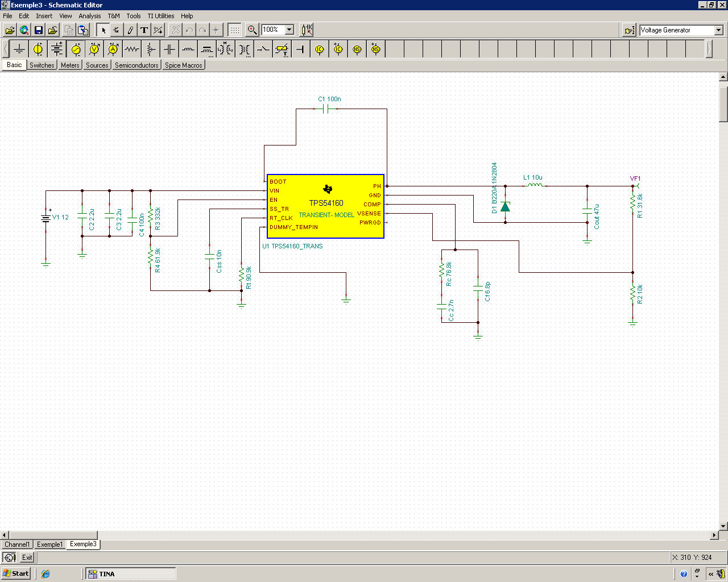Place a battery component

tap(56, 49)
